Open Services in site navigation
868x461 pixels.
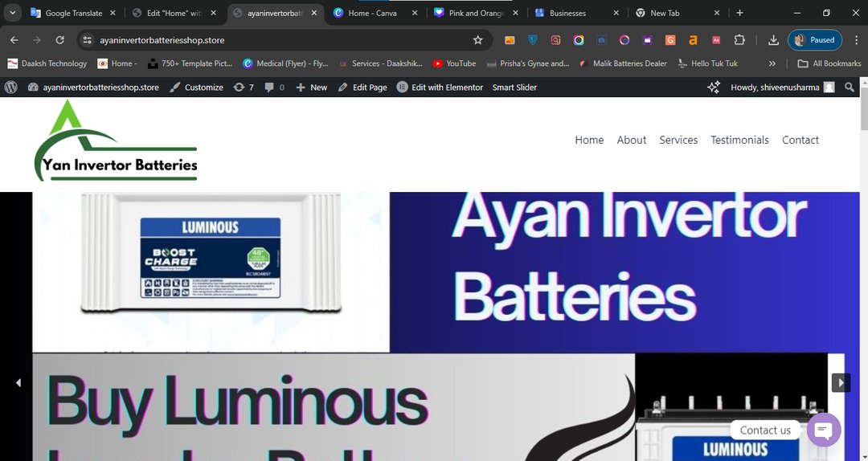click(x=678, y=140)
